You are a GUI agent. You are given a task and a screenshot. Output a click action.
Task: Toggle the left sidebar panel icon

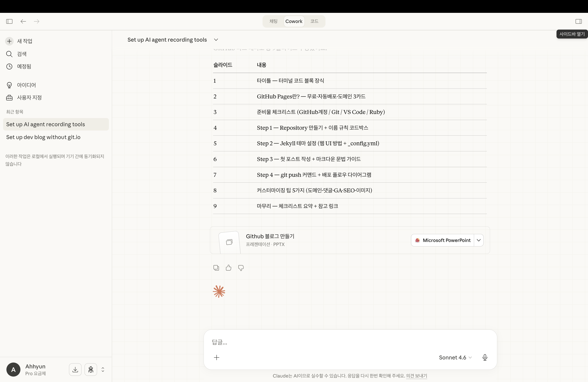coord(9,21)
